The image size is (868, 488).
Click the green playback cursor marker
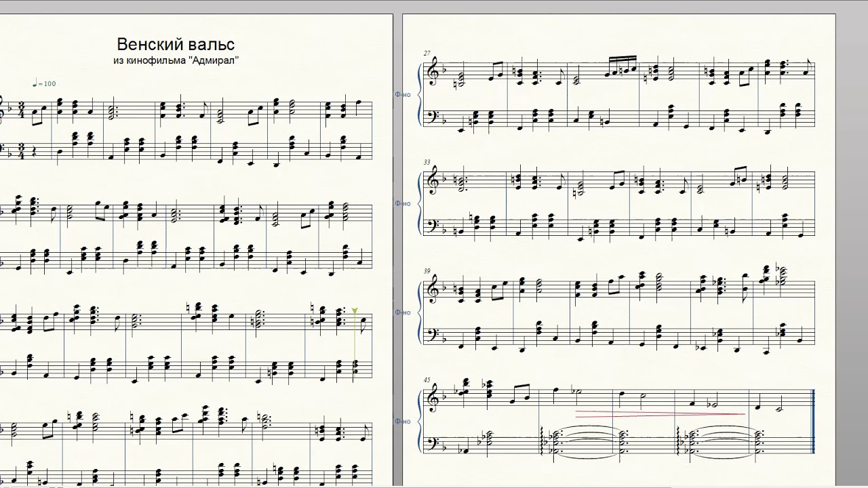point(354,311)
